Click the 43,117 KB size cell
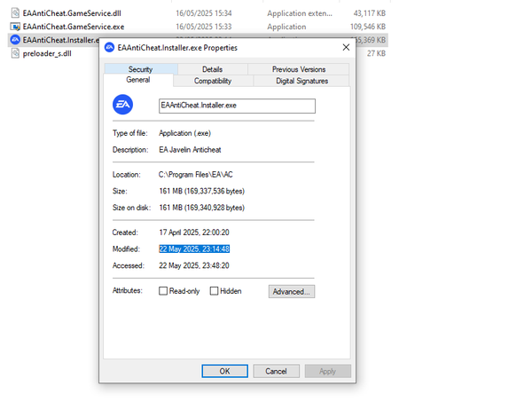This screenshot has height=402, width=532. click(x=370, y=13)
